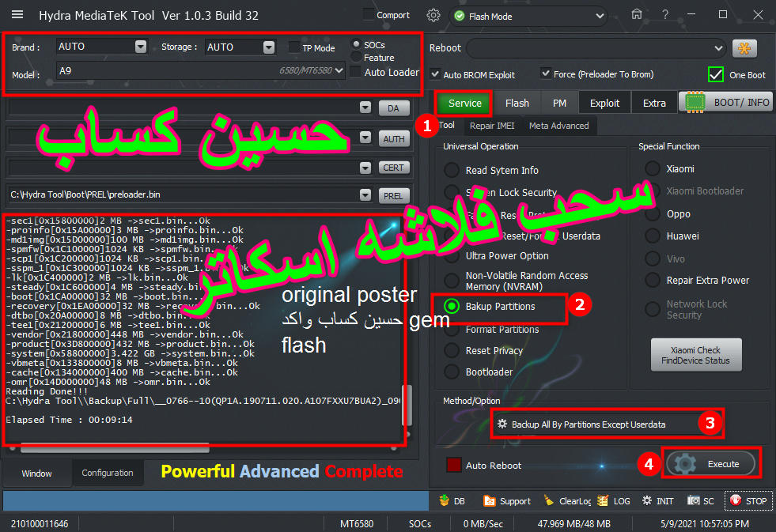Click log panel horizontal scrollbar
Screen dimensions: 776x532
115,448
